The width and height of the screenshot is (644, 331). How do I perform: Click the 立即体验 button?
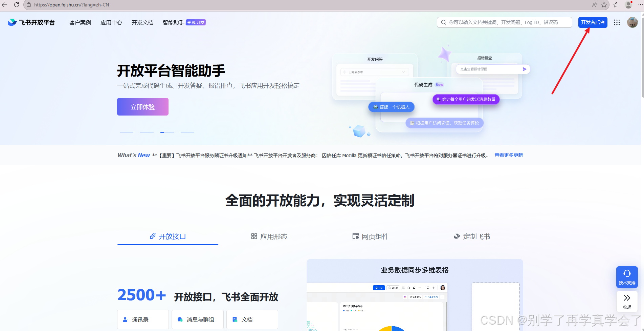tap(142, 106)
